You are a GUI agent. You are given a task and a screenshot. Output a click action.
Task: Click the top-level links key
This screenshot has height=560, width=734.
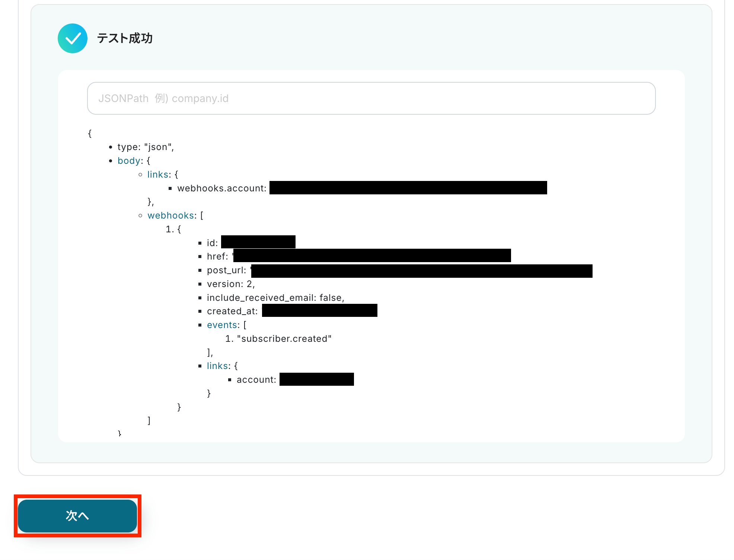coord(158,175)
